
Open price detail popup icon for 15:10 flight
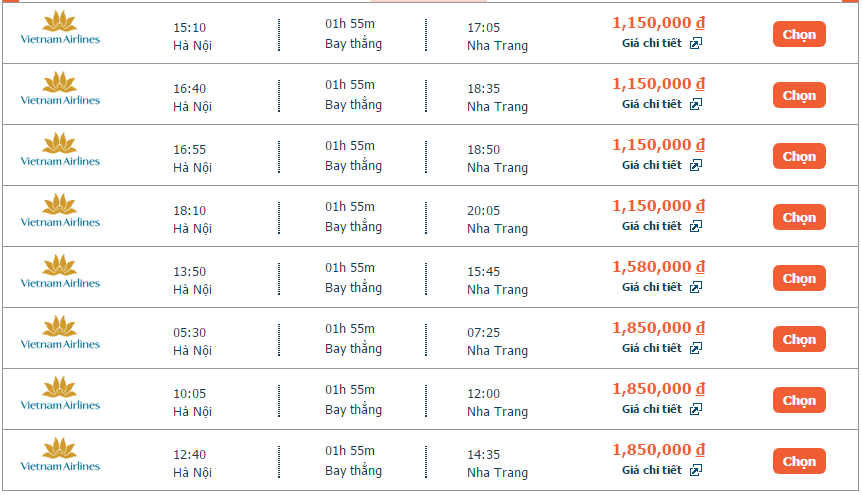click(x=696, y=43)
